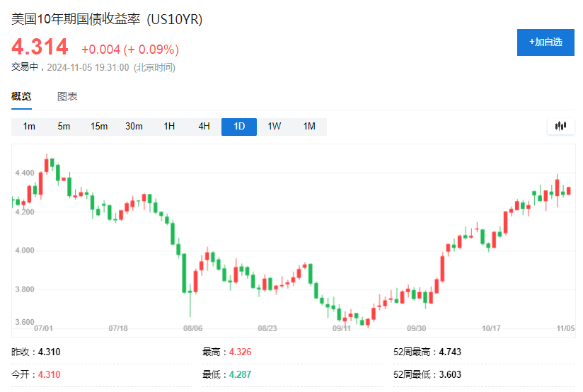Click the 09/30 date marker on axis
Screen dimensions: 583x392
coord(416,328)
